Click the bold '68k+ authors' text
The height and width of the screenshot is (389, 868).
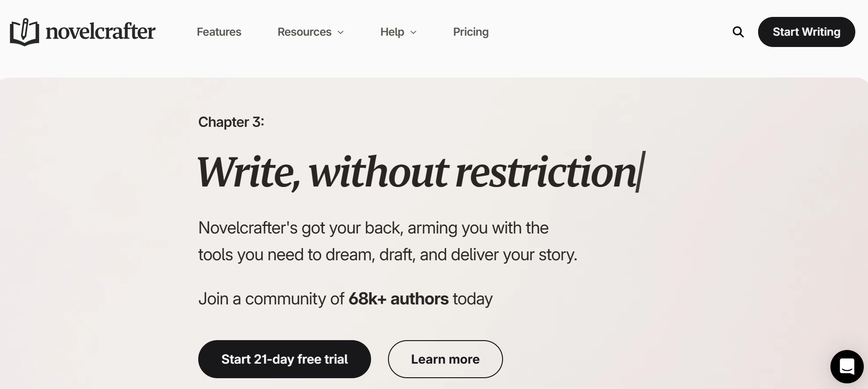click(x=398, y=299)
